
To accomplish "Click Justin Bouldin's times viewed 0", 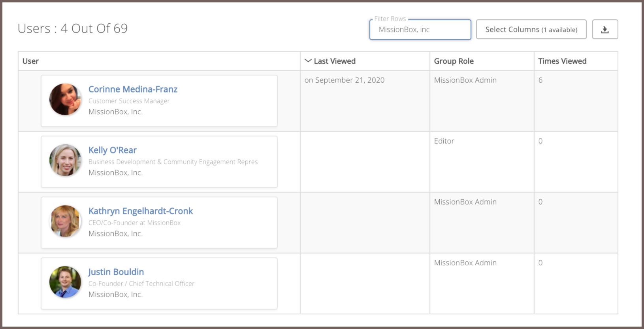I will click(540, 263).
